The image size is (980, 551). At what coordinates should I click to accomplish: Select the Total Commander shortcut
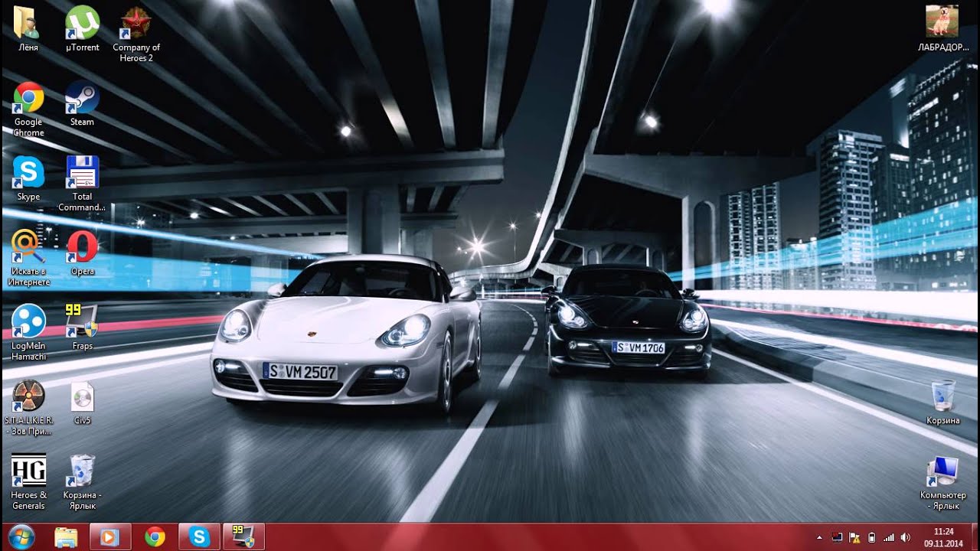82,184
